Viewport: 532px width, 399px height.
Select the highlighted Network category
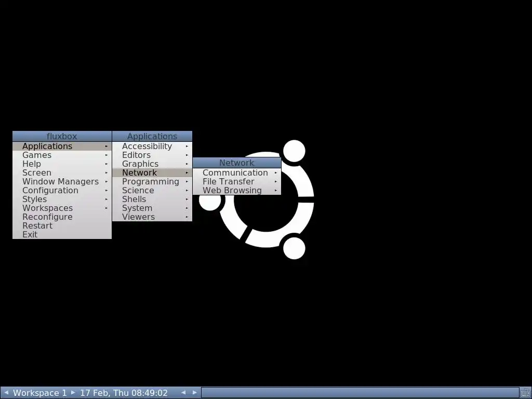[x=152, y=172]
